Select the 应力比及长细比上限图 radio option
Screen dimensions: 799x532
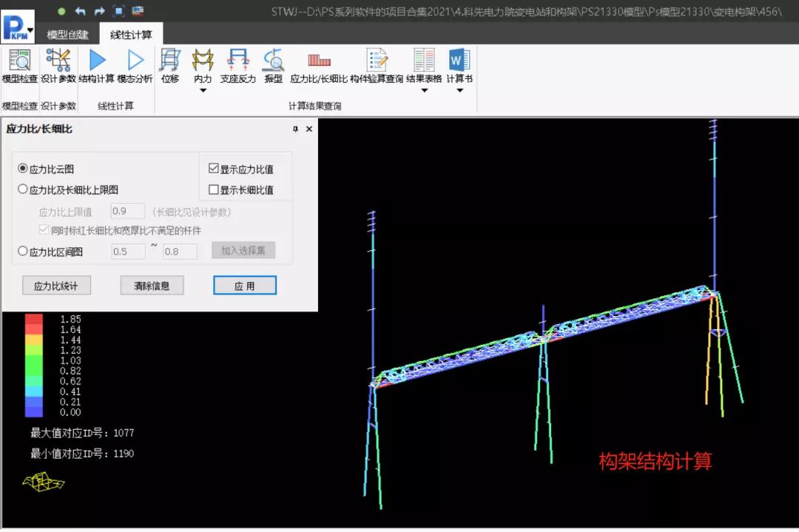(23, 189)
